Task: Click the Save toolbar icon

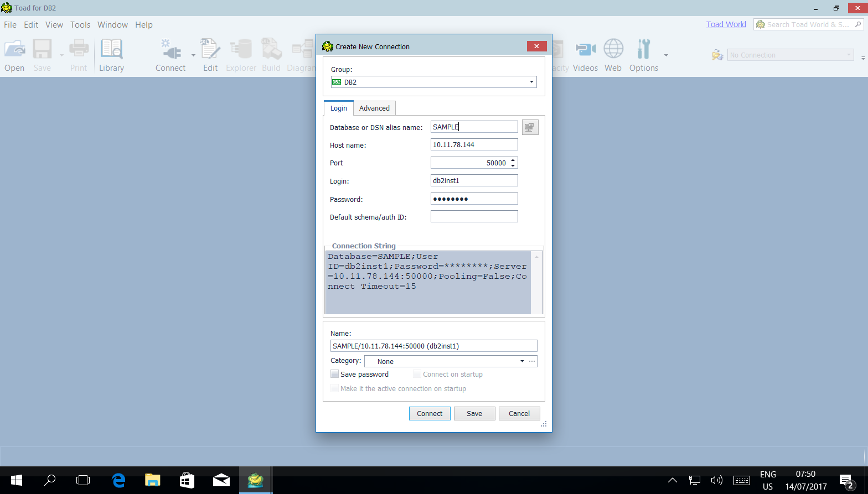Action: (x=42, y=55)
